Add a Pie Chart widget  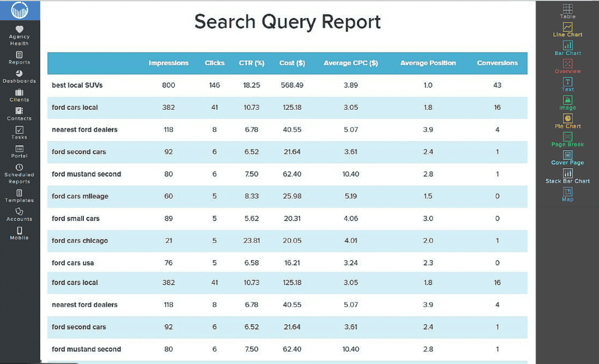(x=567, y=119)
